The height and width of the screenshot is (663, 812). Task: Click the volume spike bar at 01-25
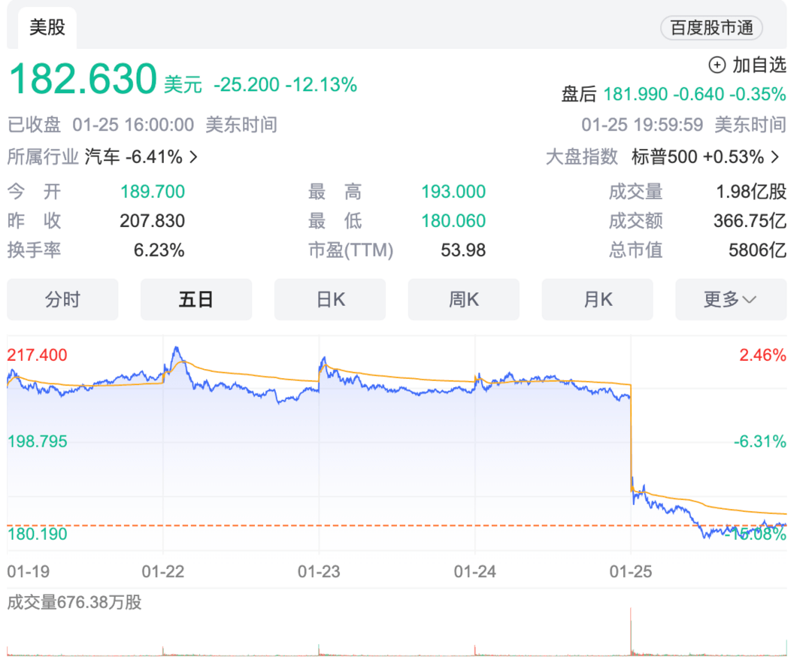tap(631, 631)
